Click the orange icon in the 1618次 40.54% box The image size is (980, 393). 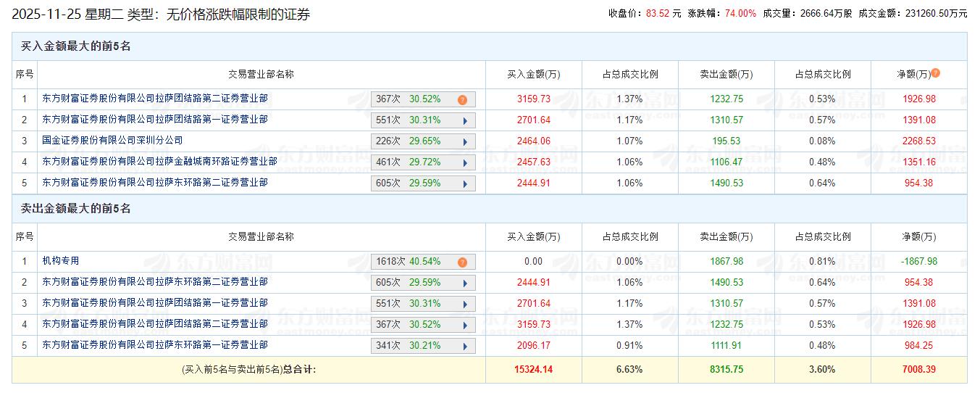click(x=462, y=262)
